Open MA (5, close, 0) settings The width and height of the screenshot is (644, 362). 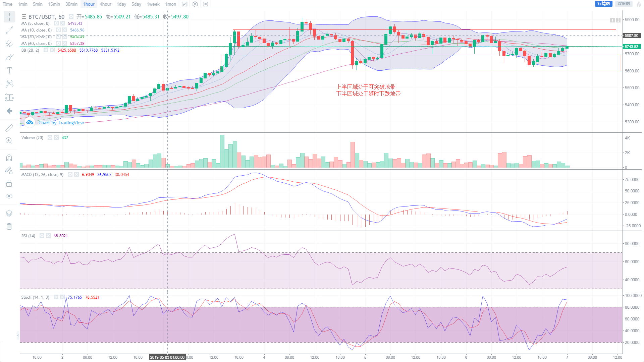click(x=56, y=23)
